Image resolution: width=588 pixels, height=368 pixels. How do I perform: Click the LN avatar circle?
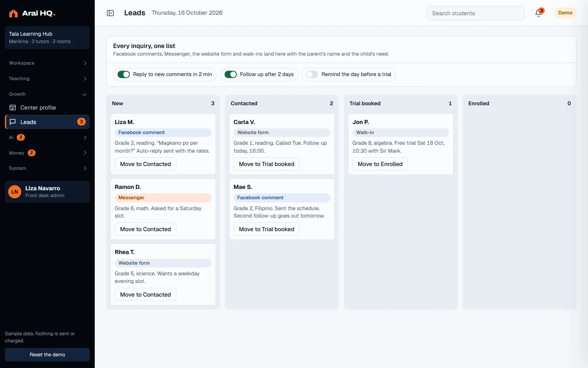[x=15, y=192]
